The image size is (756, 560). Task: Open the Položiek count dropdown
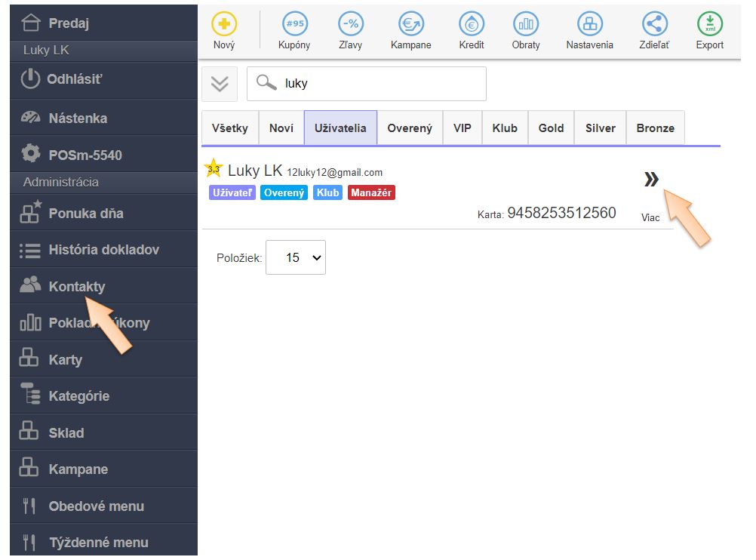point(296,258)
